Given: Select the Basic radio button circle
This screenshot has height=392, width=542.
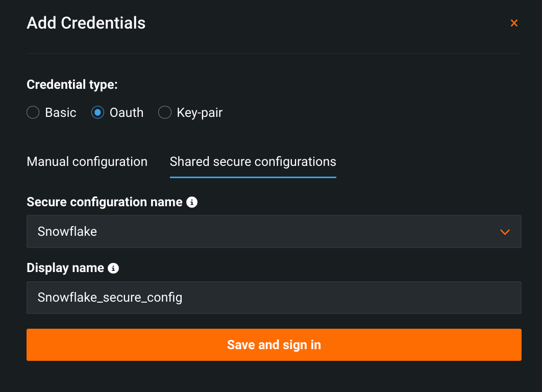Looking at the screenshot, I should 33,113.
